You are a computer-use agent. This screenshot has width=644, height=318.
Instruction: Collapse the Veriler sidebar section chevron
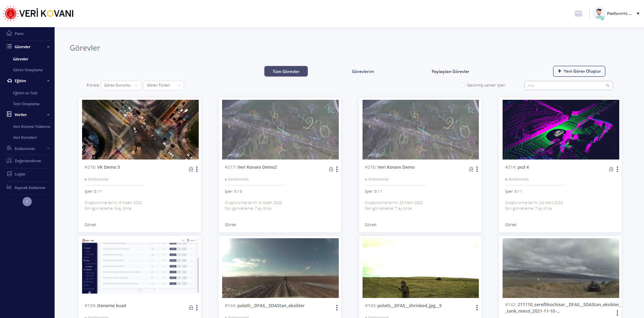[x=48, y=115]
